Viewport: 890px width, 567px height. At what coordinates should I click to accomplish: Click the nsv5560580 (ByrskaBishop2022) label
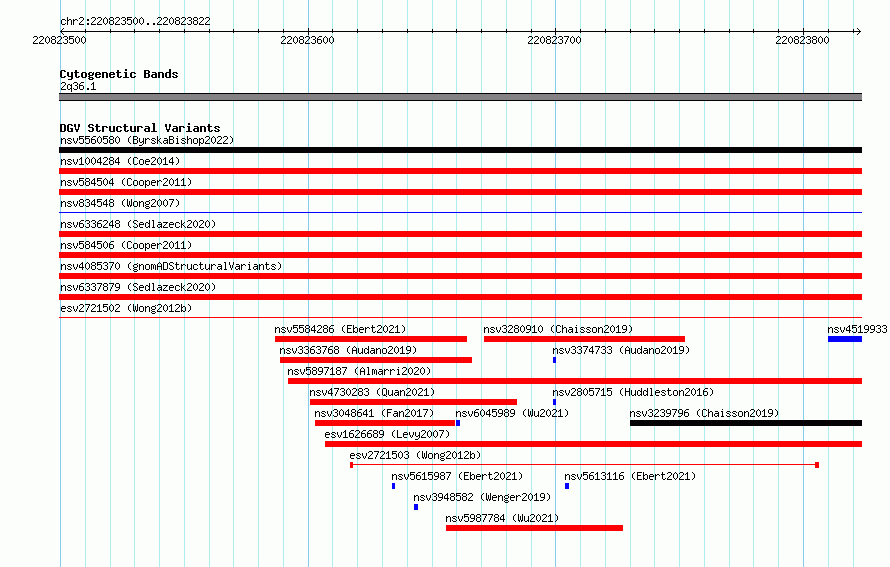click(147, 140)
